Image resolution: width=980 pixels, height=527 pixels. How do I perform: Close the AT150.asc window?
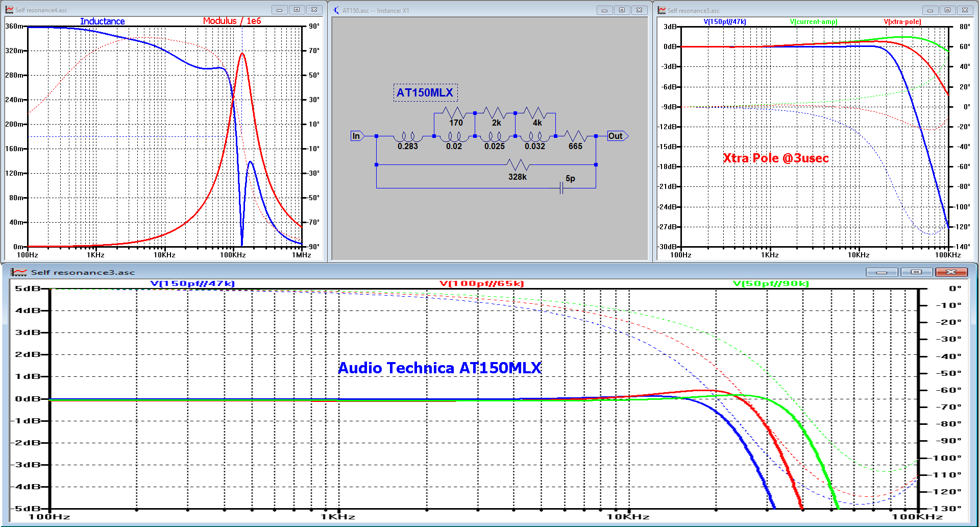point(639,10)
